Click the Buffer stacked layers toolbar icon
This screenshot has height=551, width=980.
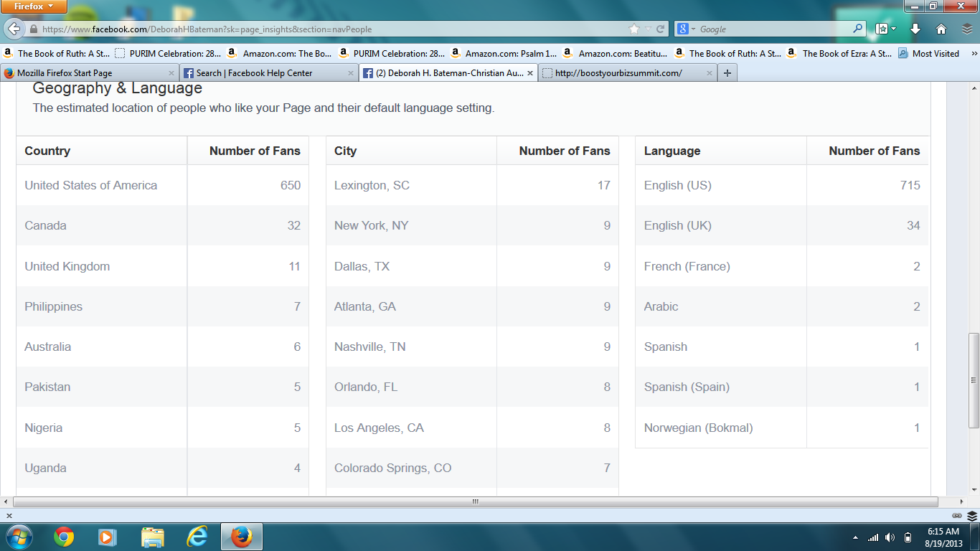point(967,29)
